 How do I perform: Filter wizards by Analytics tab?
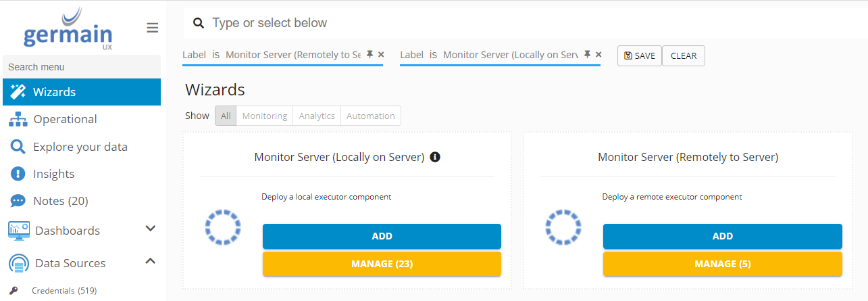coord(317,116)
